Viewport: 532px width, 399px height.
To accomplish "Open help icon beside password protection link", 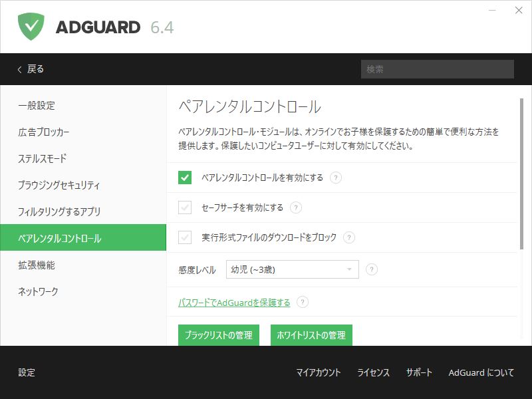I will tap(303, 302).
